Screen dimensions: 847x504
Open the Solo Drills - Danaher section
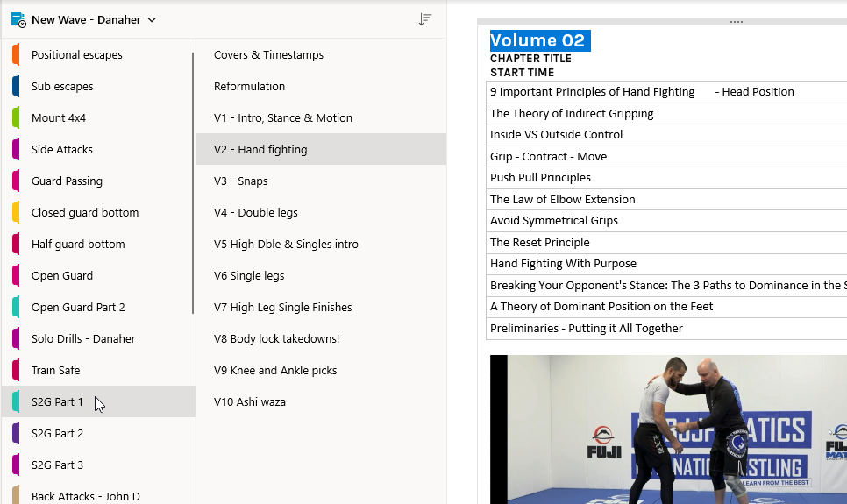pos(83,339)
